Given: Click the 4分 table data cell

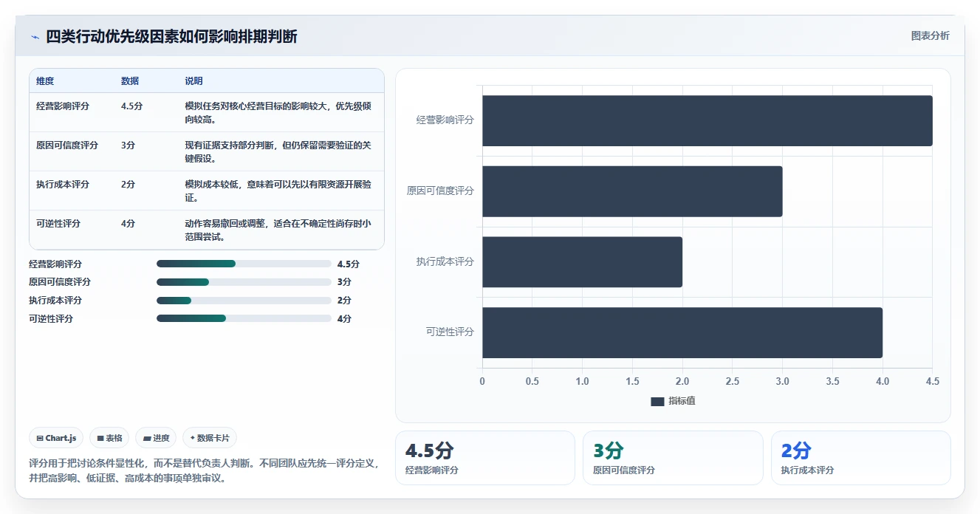Looking at the screenshot, I should point(128,224).
